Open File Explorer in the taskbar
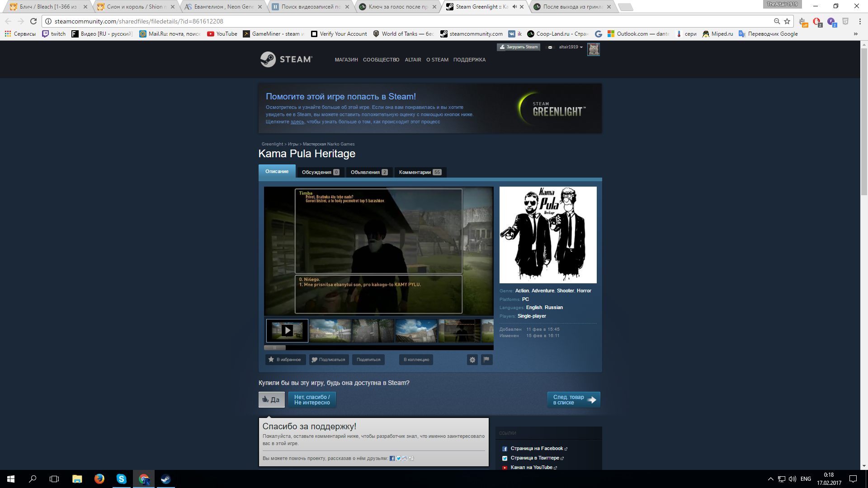Image resolution: width=868 pixels, height=488 pixels. 77,479
